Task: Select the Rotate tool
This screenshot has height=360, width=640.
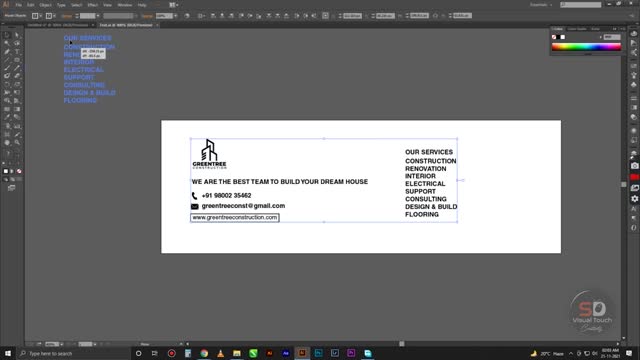Action: (7, 84)
